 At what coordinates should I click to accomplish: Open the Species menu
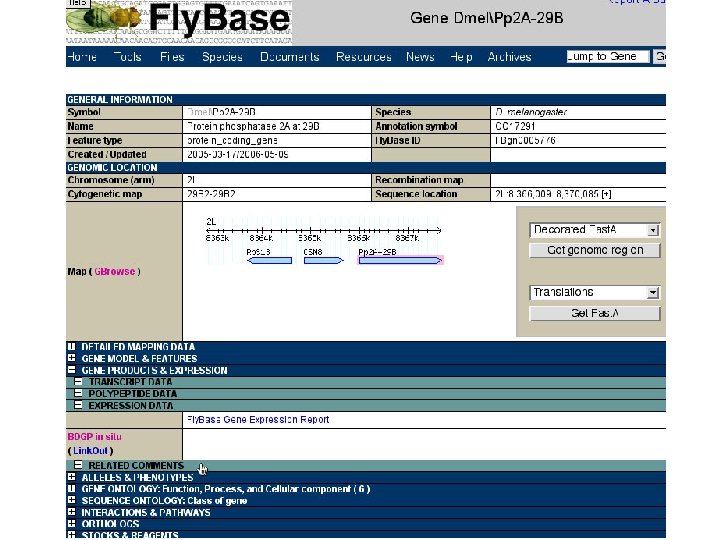(x=222, y=57)
